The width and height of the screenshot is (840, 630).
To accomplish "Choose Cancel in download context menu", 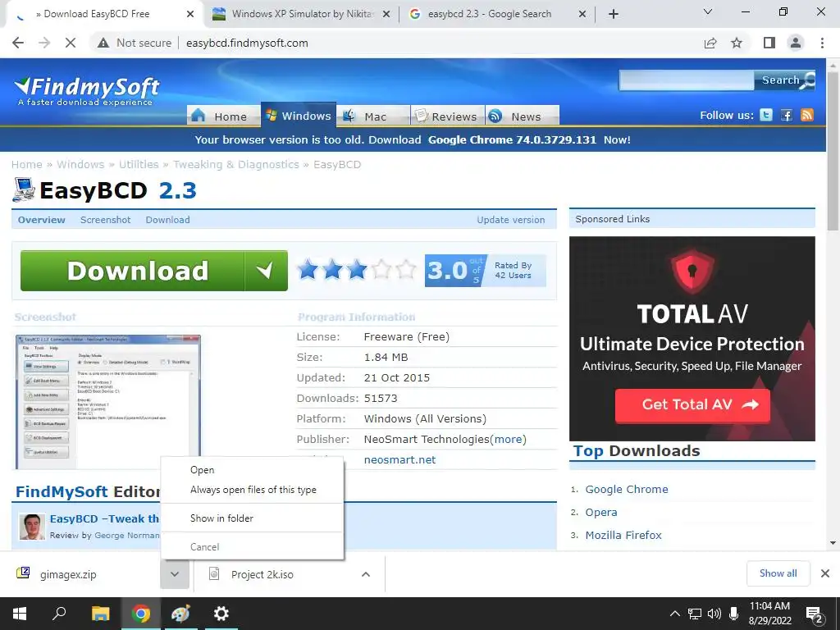I will pos(252,547).
